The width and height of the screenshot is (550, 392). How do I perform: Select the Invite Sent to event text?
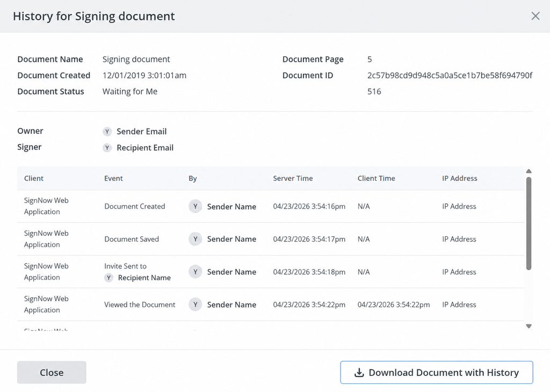click(x=125, y=266)
